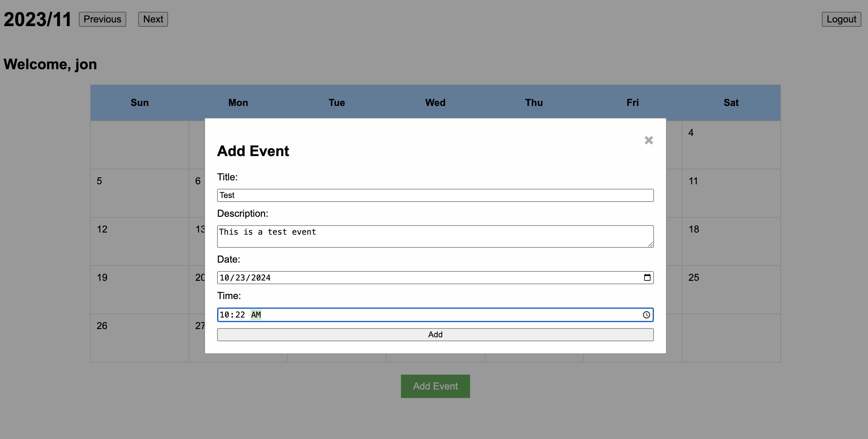Click the green Add Event button
Viewport: 868px width, 439px height.
click(x=435, y=386)
